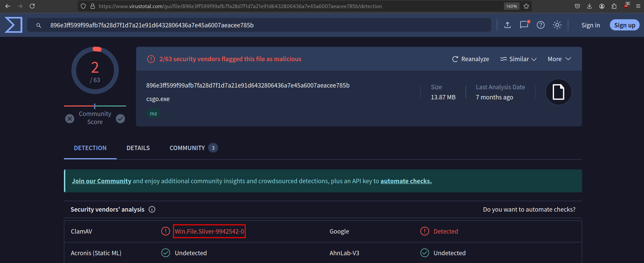Go back with the browser back arrow
The height and width of the screenshot is (263, 644).
click(x=8, y=6)
